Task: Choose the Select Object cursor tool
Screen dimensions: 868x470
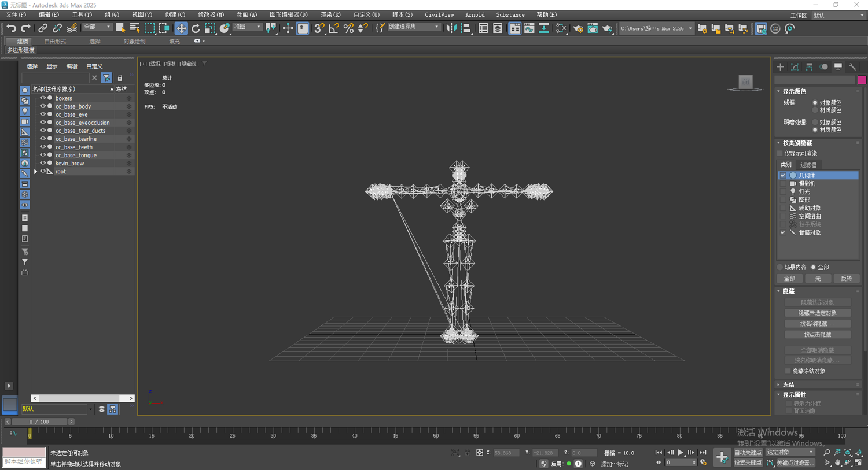Action: pyautogui.click(x=120, y=28)
